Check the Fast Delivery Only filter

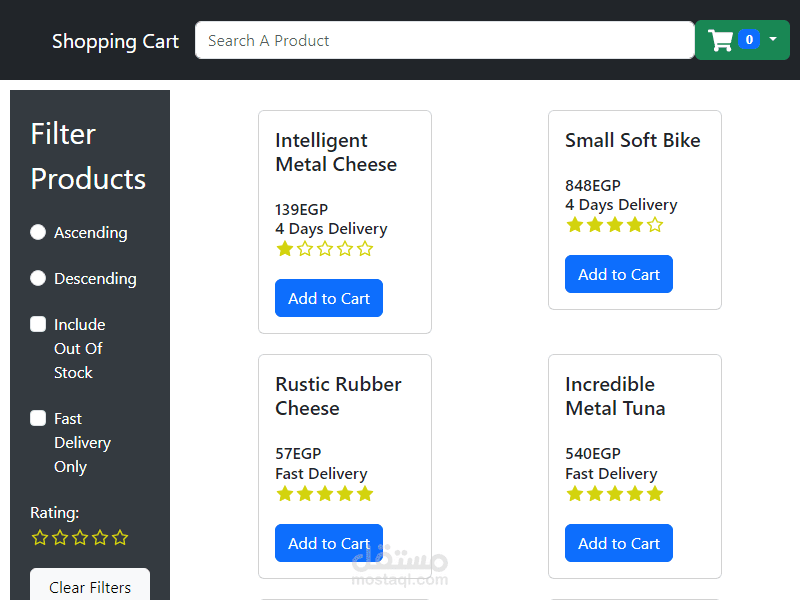click(37, 417)
